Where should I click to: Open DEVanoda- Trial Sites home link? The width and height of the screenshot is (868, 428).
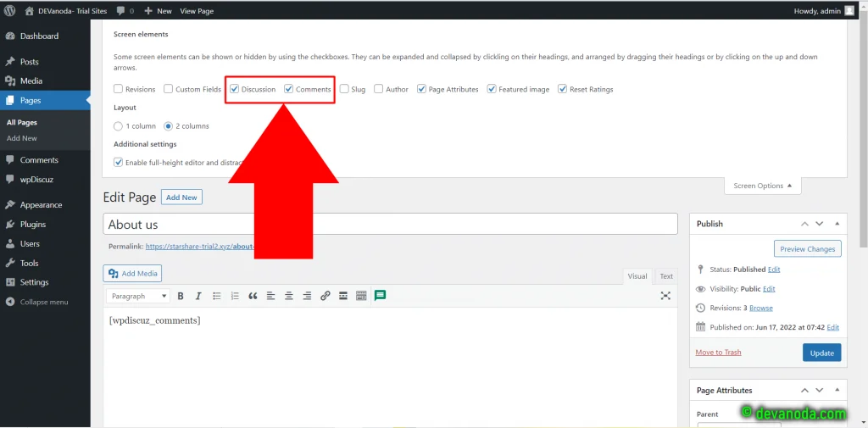[x=66, y=10]
